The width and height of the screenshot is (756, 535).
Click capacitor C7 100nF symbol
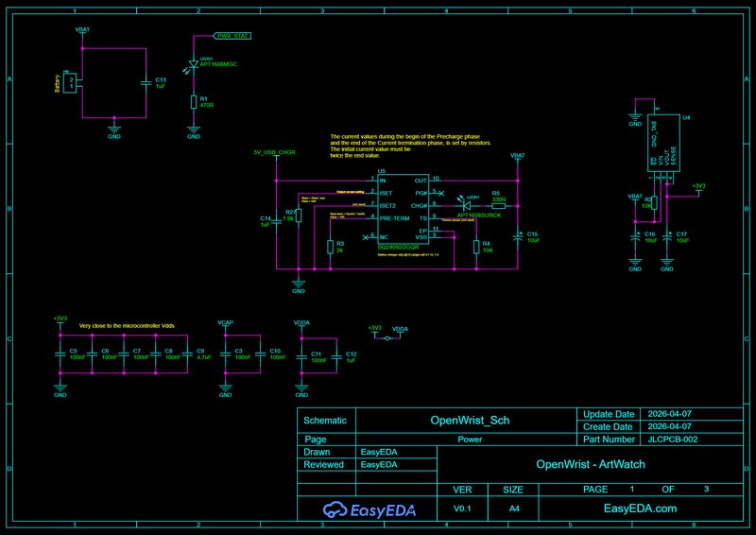click(x=124, y=354)
